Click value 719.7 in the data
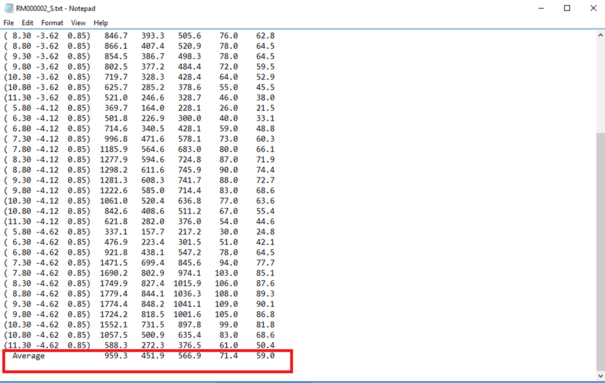 (x=116, y=77)
